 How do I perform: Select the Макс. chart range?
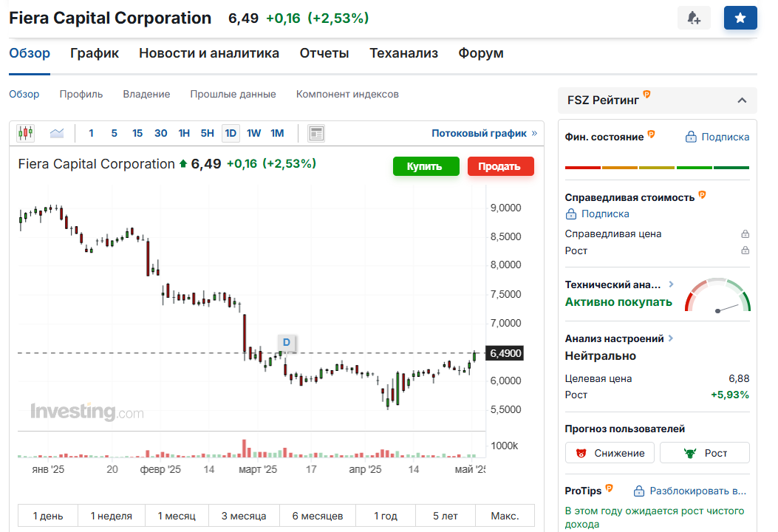pyautogui.click(x=505, y=516)
